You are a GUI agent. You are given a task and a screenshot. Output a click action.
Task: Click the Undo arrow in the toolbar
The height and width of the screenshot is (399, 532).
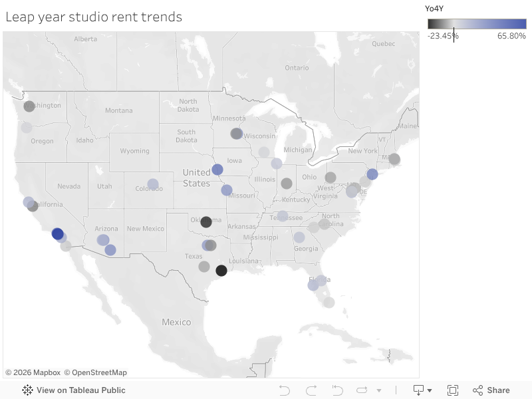[285, 390]
